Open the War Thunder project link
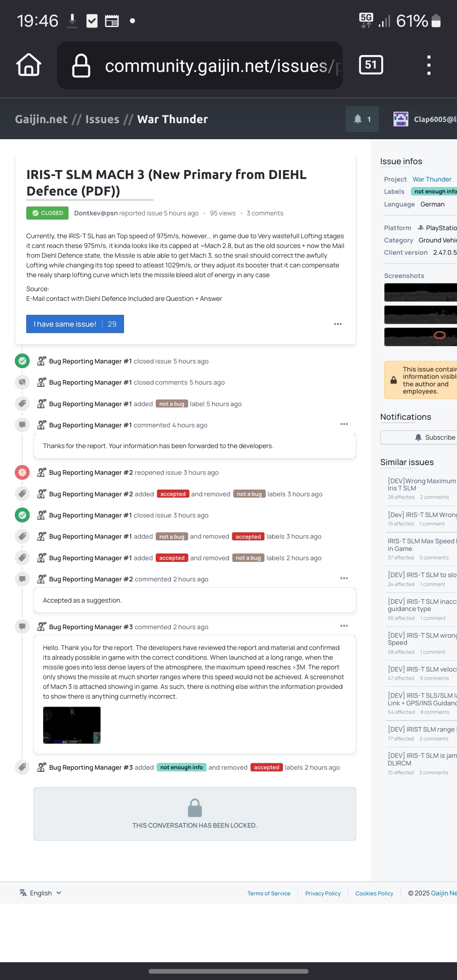 432,179
